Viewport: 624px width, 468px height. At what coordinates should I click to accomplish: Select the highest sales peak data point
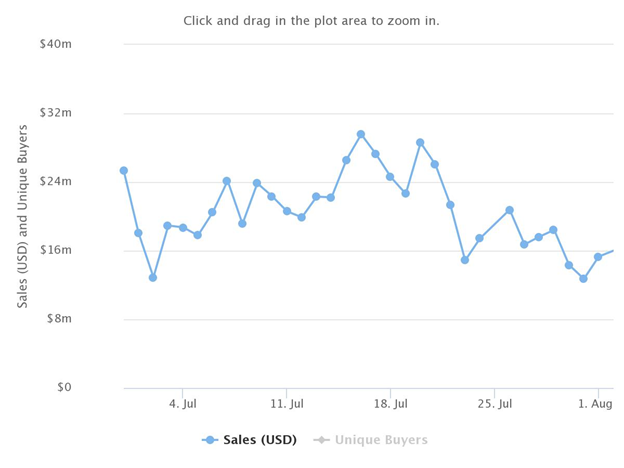click(361, 135)
